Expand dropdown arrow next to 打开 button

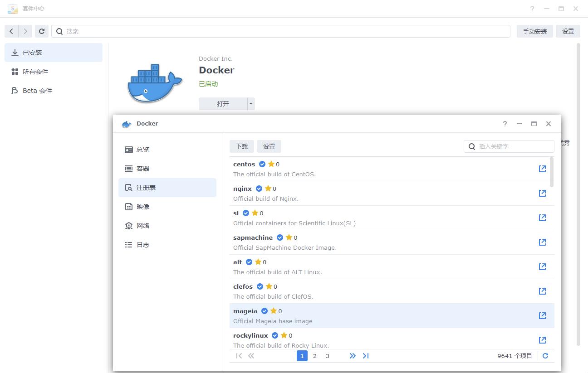click(251, 104)
